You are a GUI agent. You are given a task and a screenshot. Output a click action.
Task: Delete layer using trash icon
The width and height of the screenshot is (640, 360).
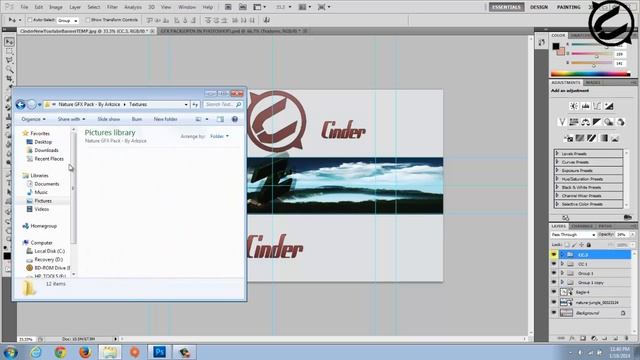tap(627, 338)
